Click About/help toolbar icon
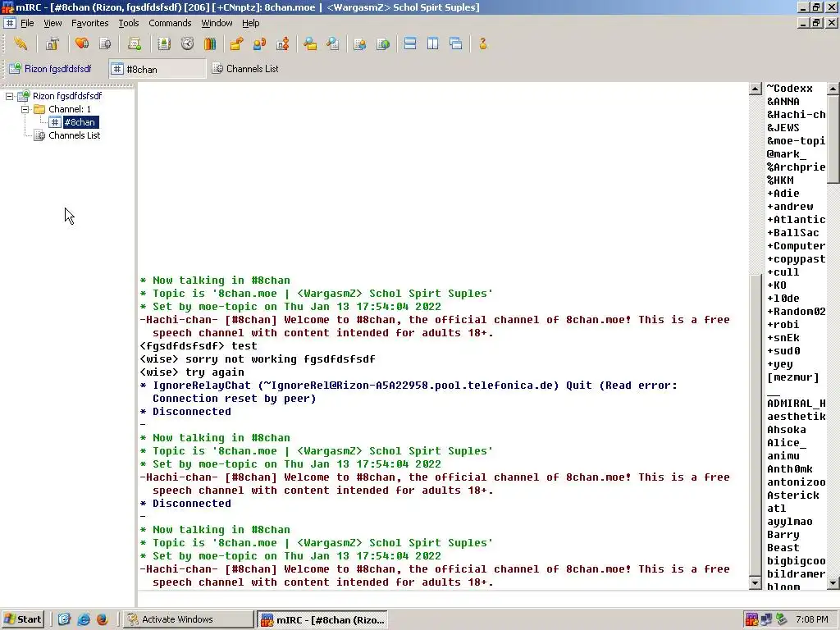This screenshot has height=630, width=840. pos(482,44)
